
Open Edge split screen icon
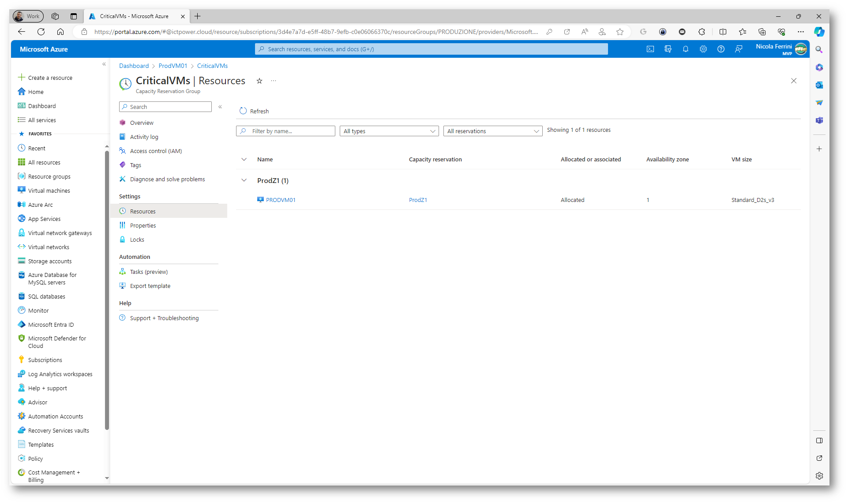tap(723, 32)
